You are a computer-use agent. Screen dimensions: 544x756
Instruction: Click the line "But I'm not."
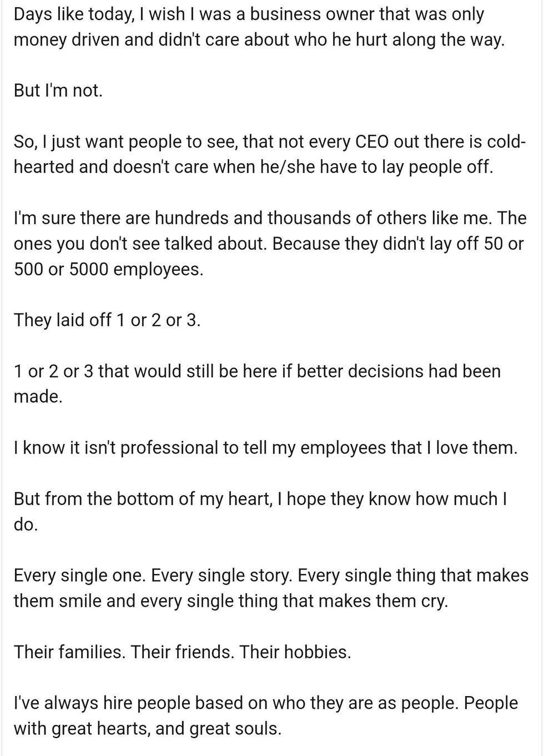tap(58, 90)
